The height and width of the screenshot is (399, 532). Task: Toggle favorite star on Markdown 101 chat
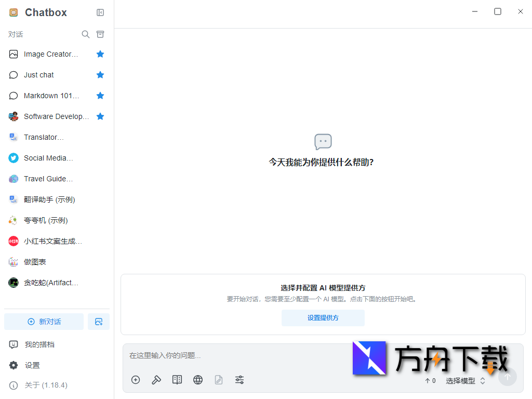tap(100, 96)
